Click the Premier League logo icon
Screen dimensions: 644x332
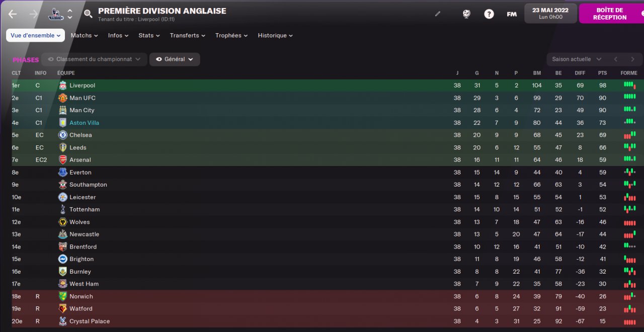(x=56, y=14)
